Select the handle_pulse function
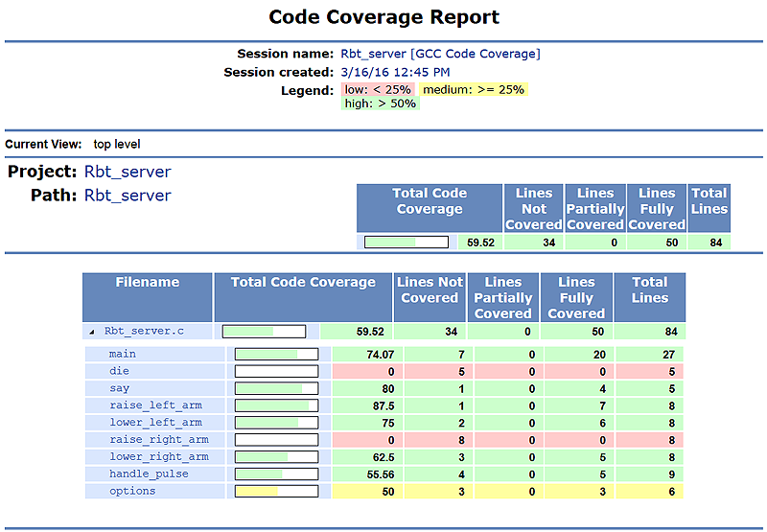This screenshot has width=767, height=532. 149,474
